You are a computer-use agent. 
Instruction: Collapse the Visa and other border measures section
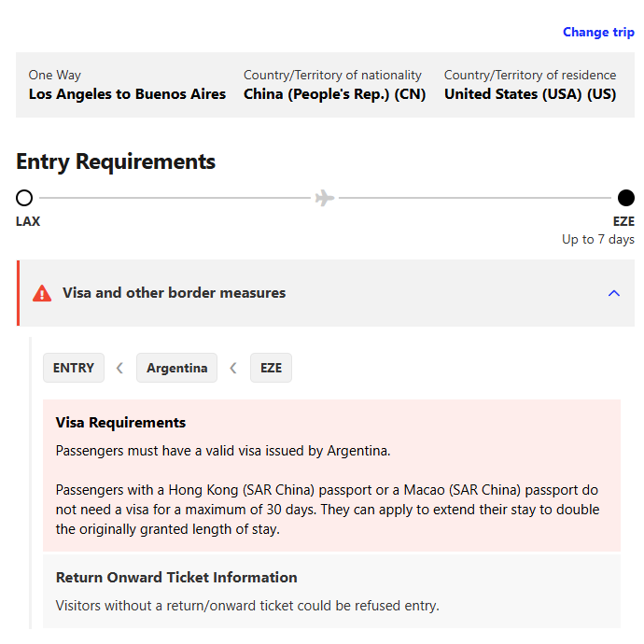click(x=613, y=293)
